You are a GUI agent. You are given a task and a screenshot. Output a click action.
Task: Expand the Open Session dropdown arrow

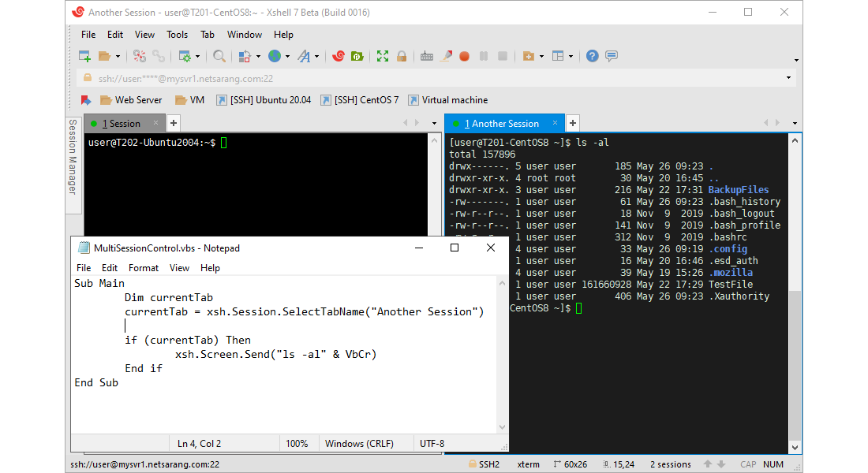(x=118, y=57)
